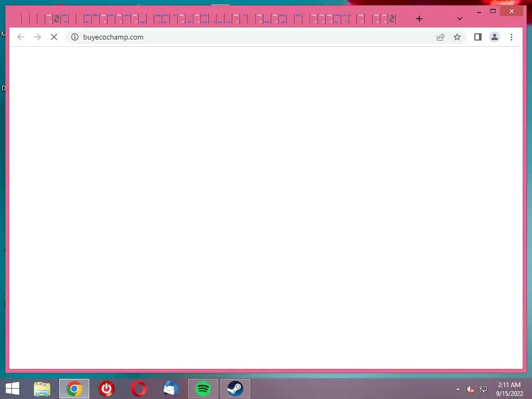The width and height of the screenshot is (532, 399).
Task: Open the Chrome three-dot menu
Action: 511,37
